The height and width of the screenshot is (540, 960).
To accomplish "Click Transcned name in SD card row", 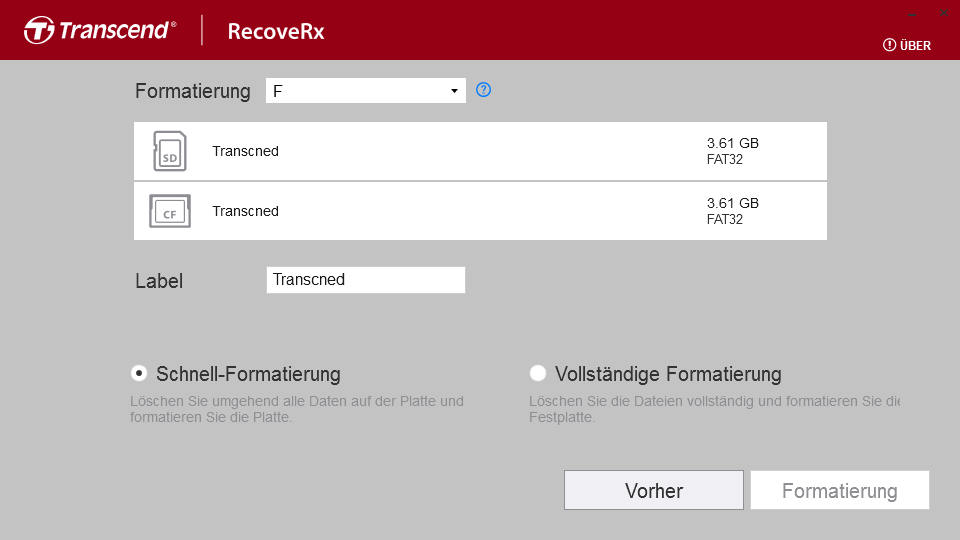I will 246,151.
